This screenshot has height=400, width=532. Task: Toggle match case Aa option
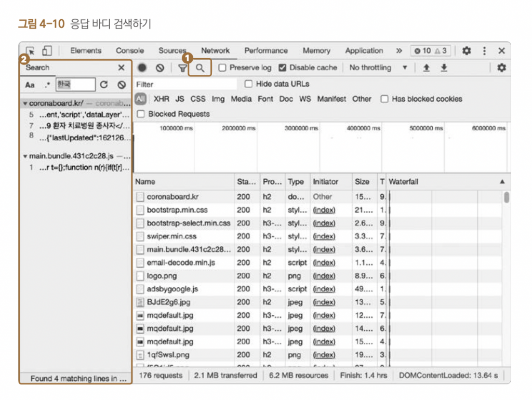(30, 85)
